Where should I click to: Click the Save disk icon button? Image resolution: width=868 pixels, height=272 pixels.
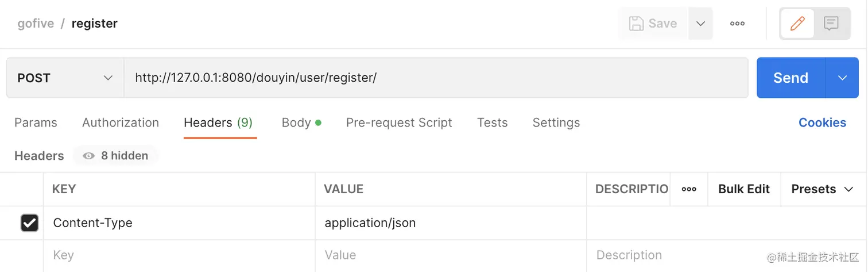636,24
